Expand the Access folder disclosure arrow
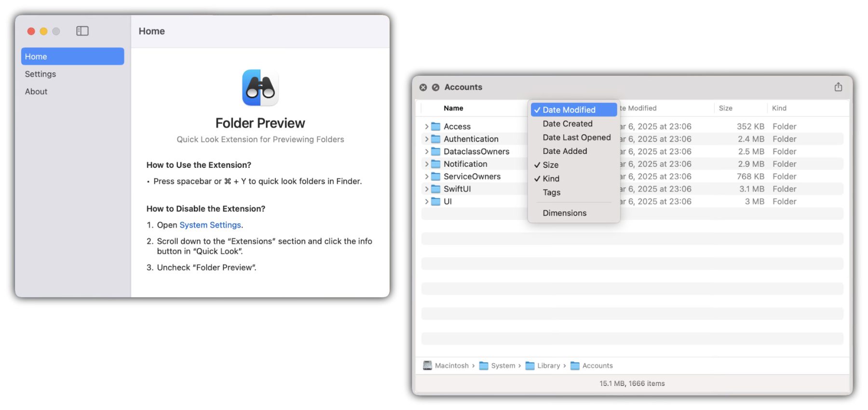This screenshot has width=868, height=410. click(x=426, y=126)
